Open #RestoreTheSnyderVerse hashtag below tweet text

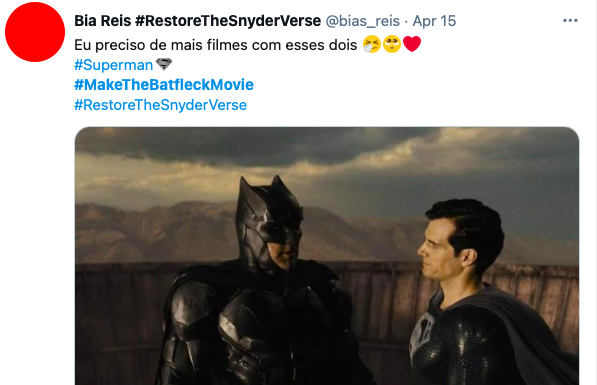161,105
